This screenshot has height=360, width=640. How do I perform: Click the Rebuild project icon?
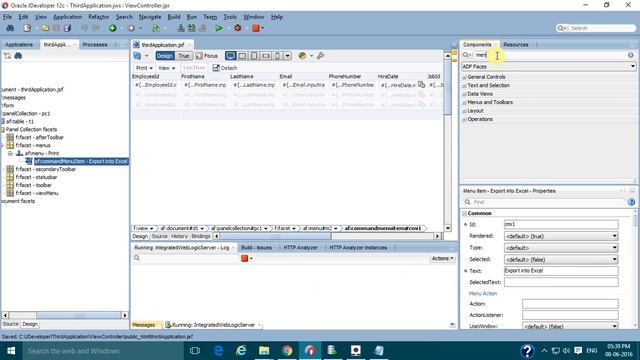191,28
